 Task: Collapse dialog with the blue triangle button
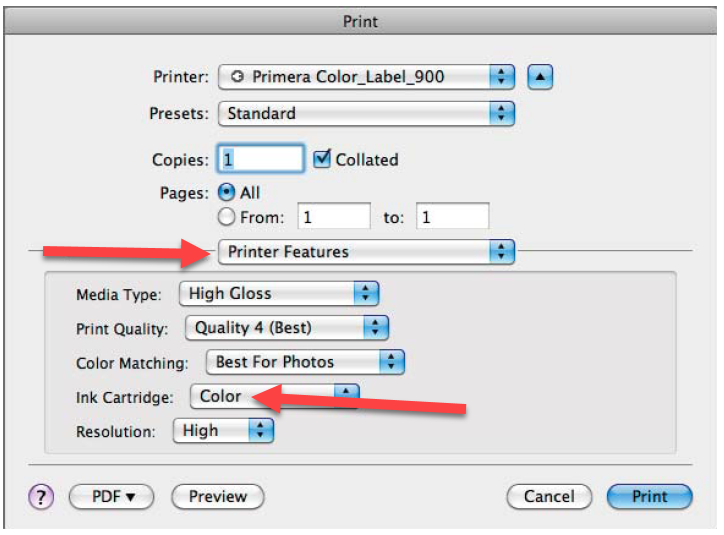tap(540, 77)
